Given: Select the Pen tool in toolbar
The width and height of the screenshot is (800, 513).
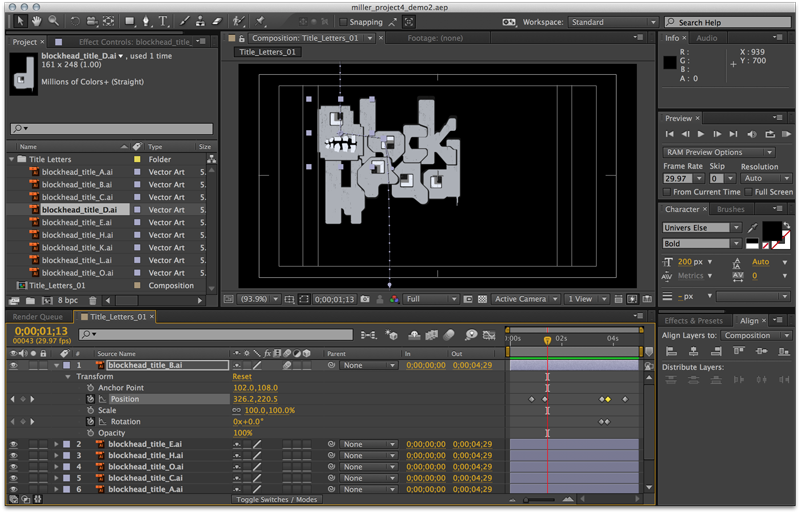Looking at the screenshot, I should click(x=144, y=21).
